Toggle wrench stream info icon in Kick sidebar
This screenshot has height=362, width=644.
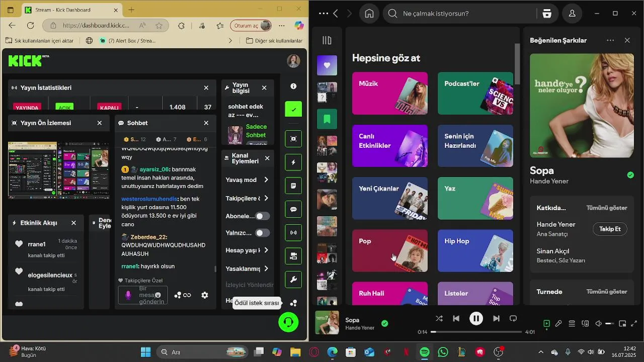click(x=293, y=280)
